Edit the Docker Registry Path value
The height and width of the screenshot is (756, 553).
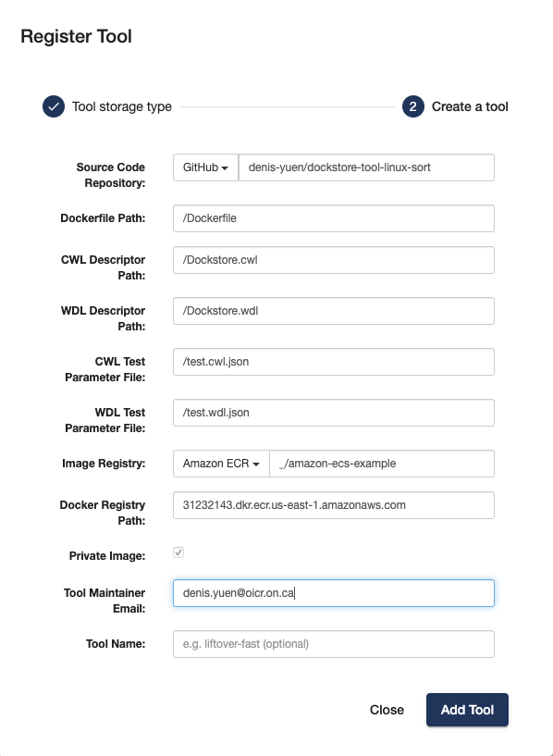(333, 504)
